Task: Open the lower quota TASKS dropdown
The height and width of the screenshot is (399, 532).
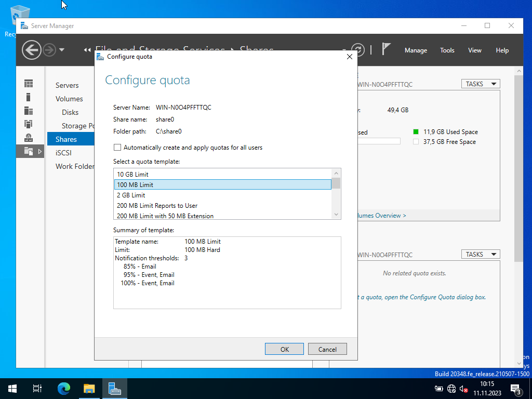Action: [x=480, y=254]
